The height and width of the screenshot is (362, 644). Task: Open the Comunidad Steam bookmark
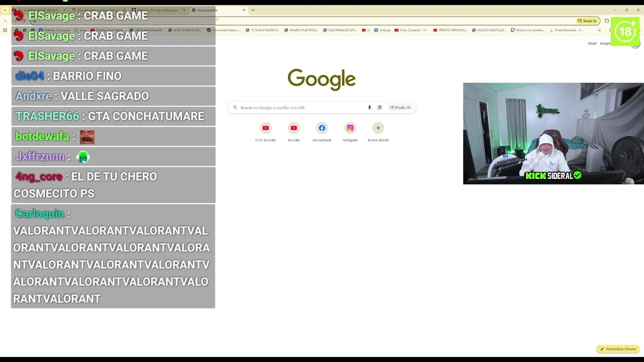(224, 30)
